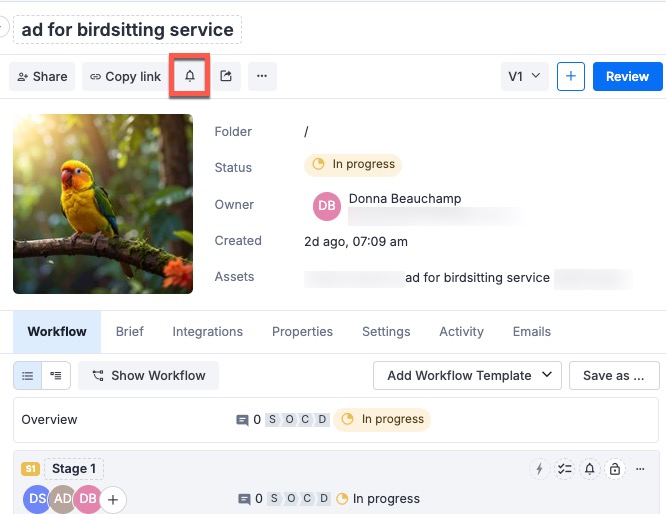Screen dimensions: 666x514
Task: Open the parrot image thumbnail
Action: [103, 203]
